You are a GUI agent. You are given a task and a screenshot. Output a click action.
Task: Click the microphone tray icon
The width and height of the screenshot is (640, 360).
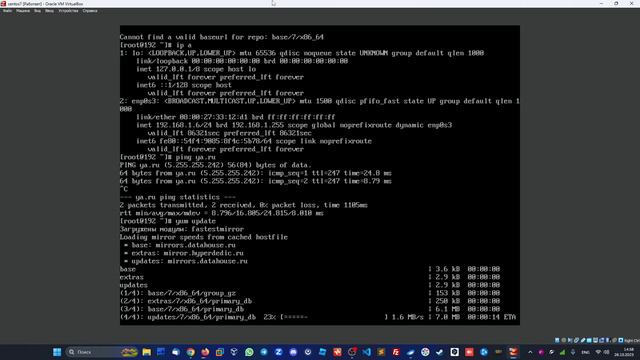pos(573,352)
